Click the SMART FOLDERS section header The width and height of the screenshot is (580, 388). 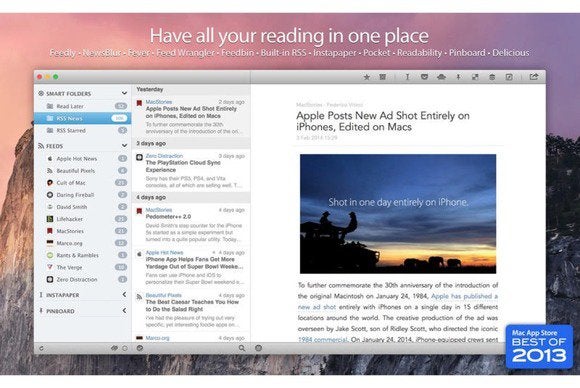(68, 94)
